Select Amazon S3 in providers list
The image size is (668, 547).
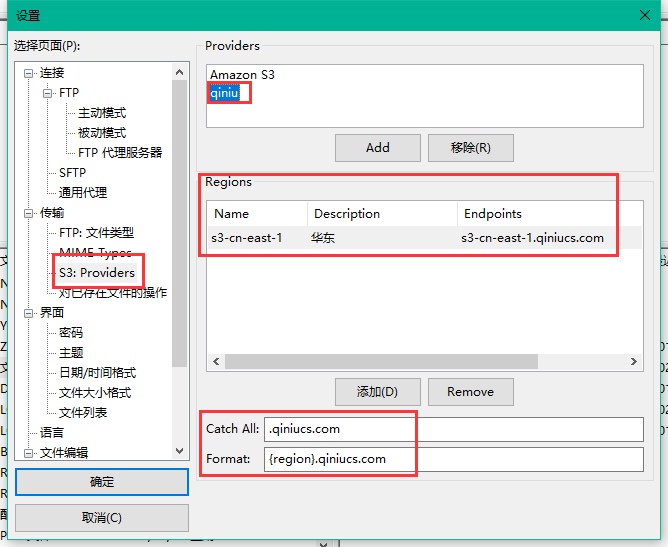coord(242,75)
